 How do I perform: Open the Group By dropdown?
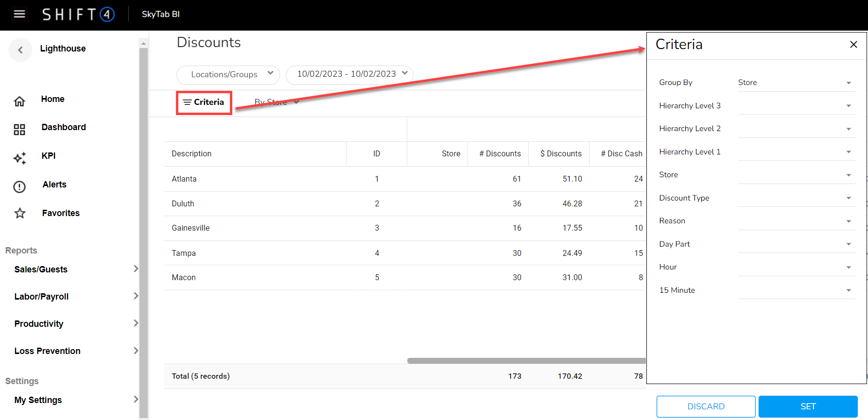796,83
